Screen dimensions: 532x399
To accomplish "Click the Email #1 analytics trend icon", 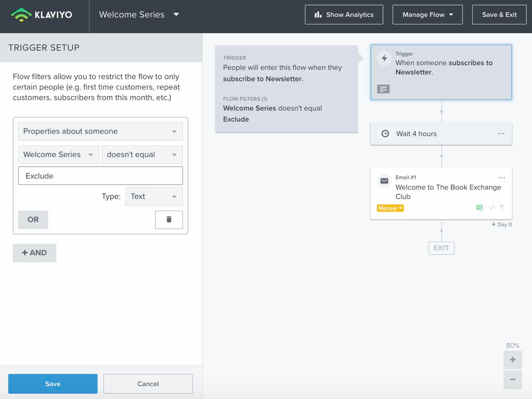I will (492, 207).
